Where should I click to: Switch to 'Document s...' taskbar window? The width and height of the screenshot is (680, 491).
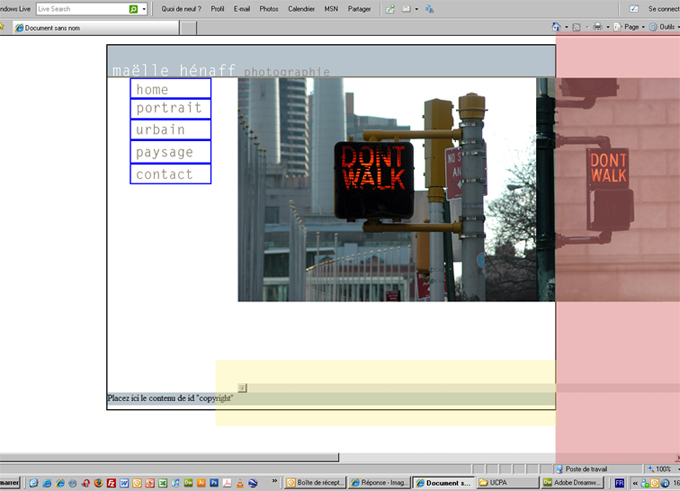click(443, 482)
